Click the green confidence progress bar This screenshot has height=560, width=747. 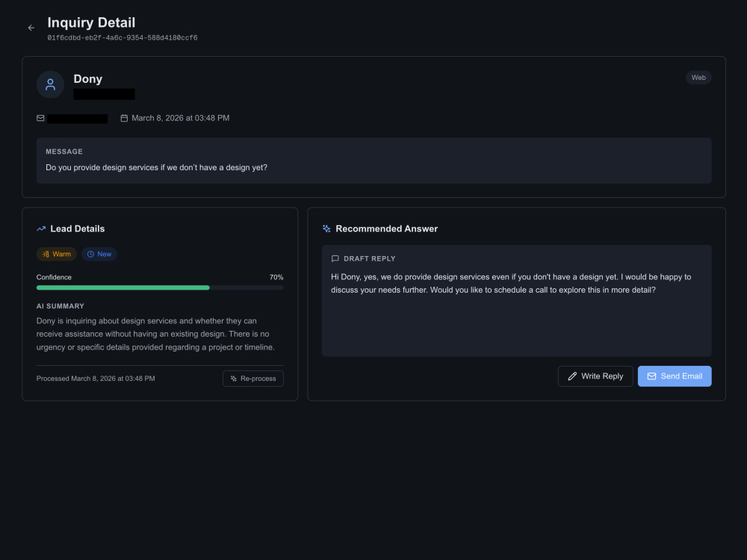pyautogui.click(x=160, y=287)
